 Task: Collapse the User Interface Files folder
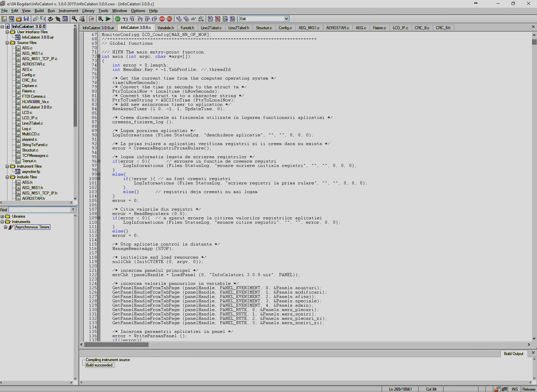pos(7,32)
